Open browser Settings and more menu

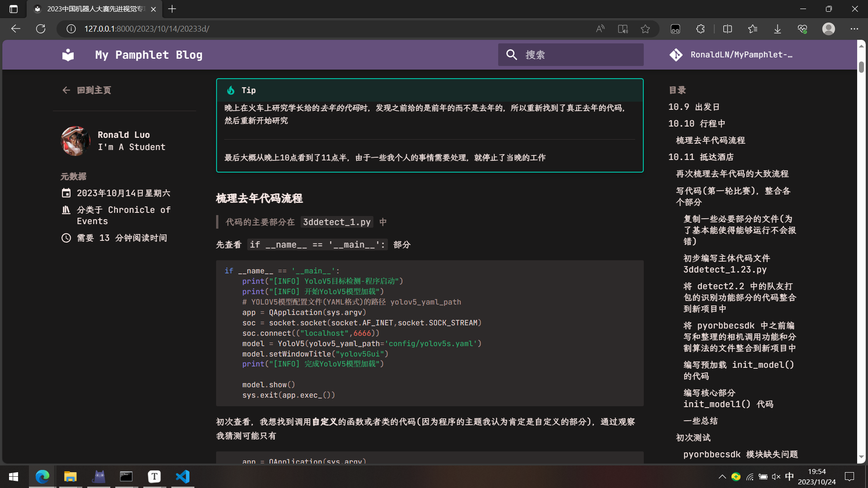(x=854, y=29)
